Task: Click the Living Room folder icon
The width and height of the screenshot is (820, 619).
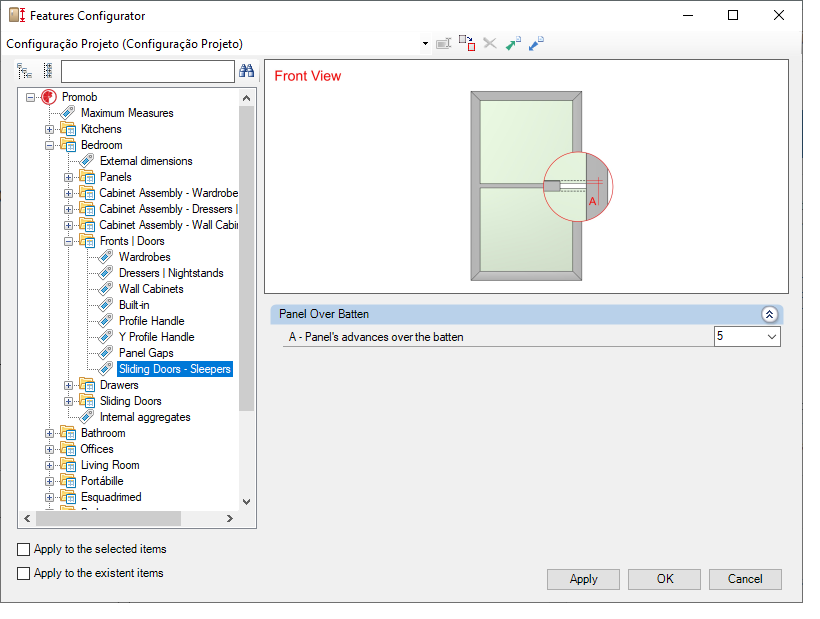Action: (68, 465)
